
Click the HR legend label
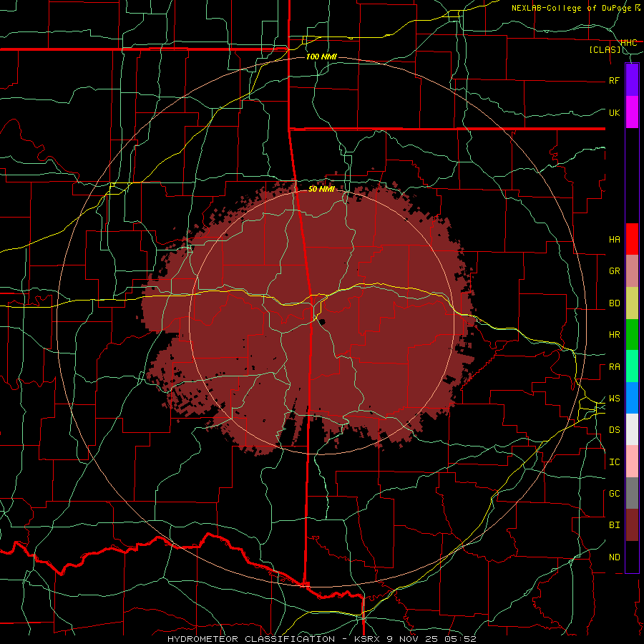pos(614,335)
